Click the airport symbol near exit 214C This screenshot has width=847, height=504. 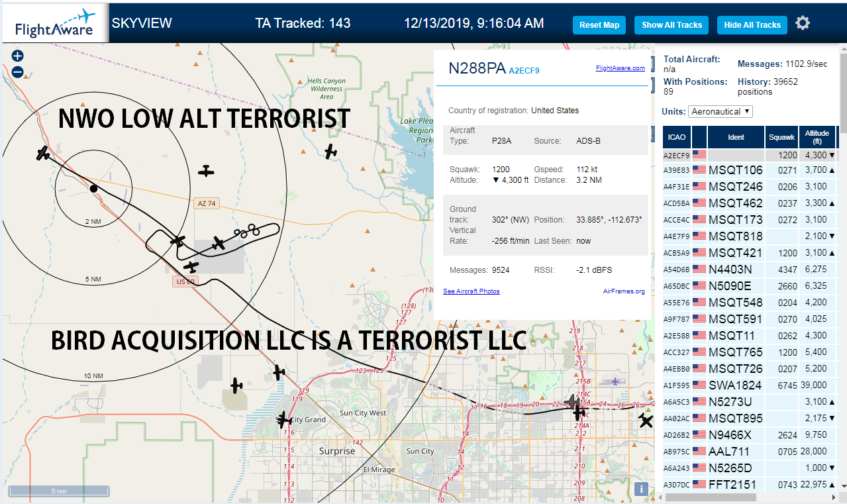(616, 381)
